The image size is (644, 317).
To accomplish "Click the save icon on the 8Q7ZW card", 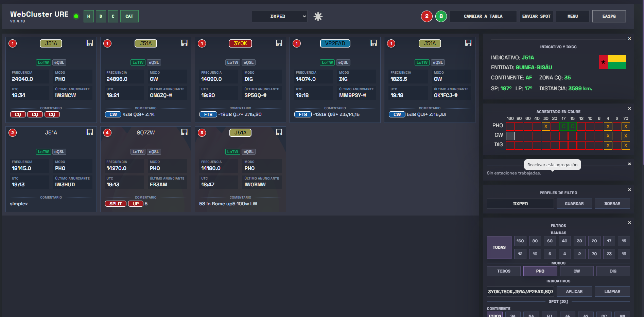I will coord(184,132).
